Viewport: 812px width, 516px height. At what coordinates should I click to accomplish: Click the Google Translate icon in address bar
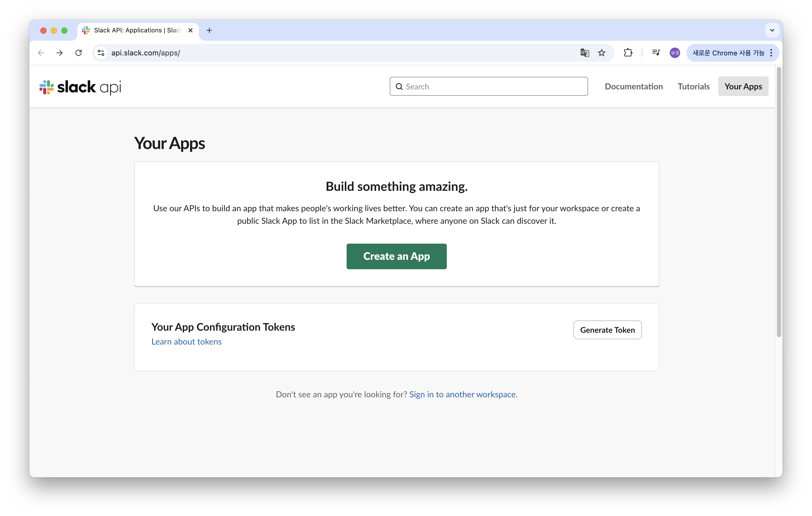584,53
